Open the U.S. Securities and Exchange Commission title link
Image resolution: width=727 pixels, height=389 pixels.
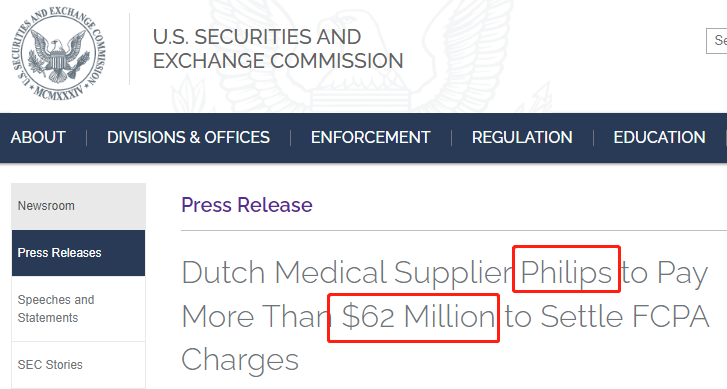(x=278, y=49)
